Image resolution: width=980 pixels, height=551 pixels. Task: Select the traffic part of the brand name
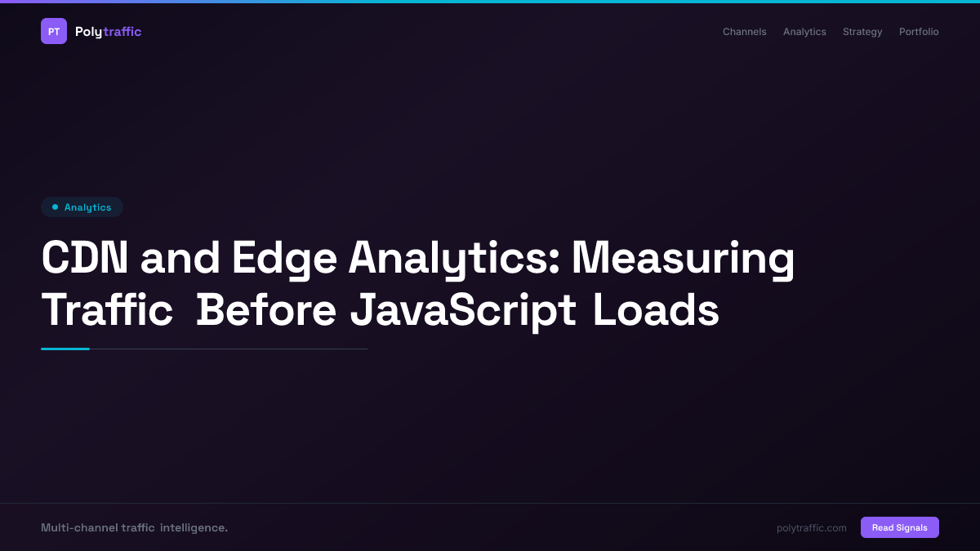[124, 31]
